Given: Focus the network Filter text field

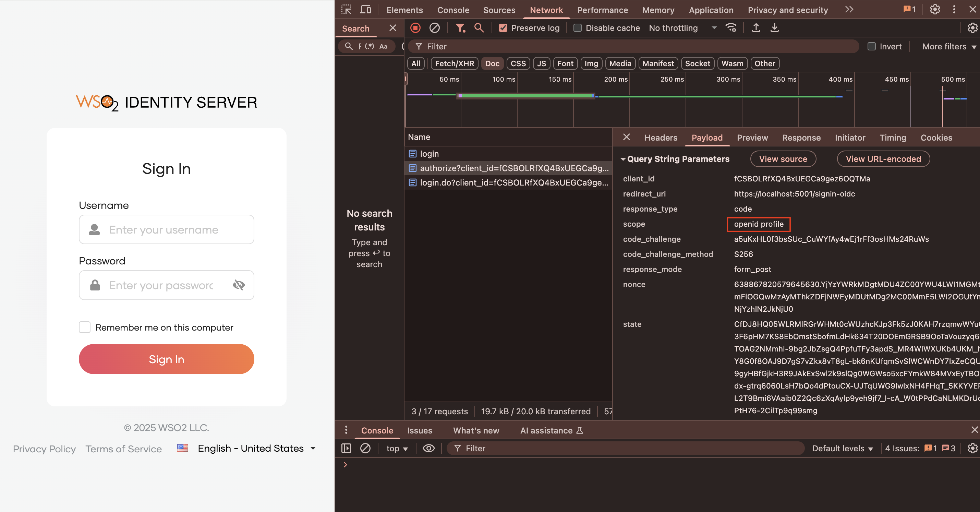Looking at the screenshot, I should [x=633, y=46].
